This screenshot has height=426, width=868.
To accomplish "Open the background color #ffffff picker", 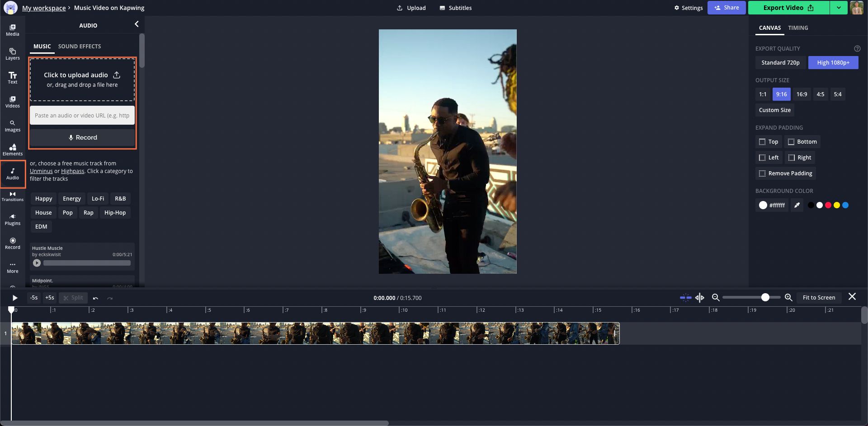I will 772,205.
